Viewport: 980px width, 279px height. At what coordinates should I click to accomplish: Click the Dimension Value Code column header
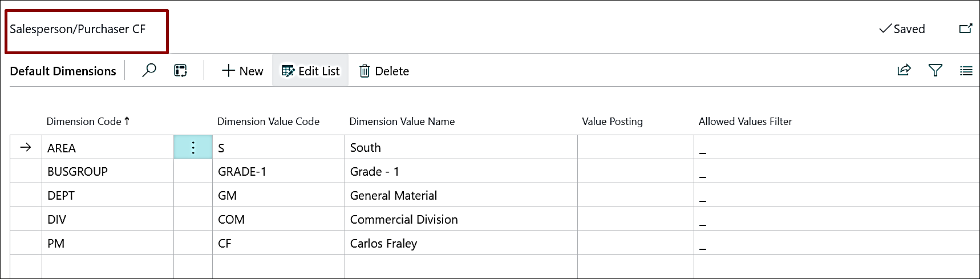click(268, 121)
